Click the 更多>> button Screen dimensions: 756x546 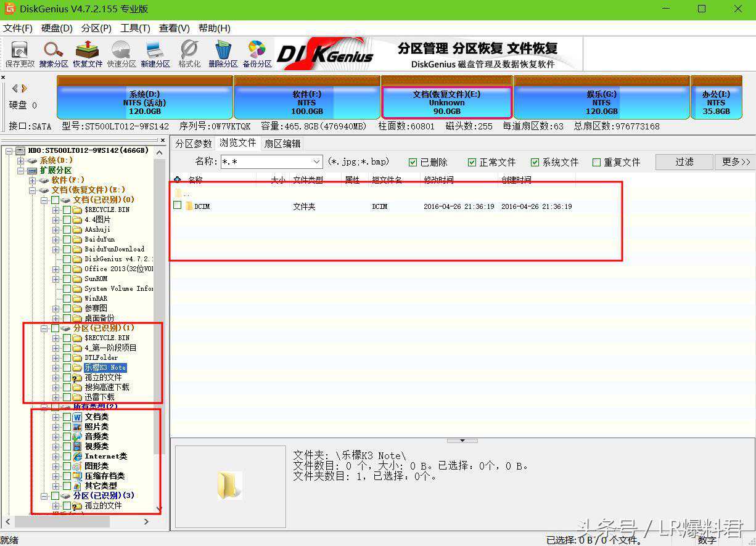coord(736,161)
